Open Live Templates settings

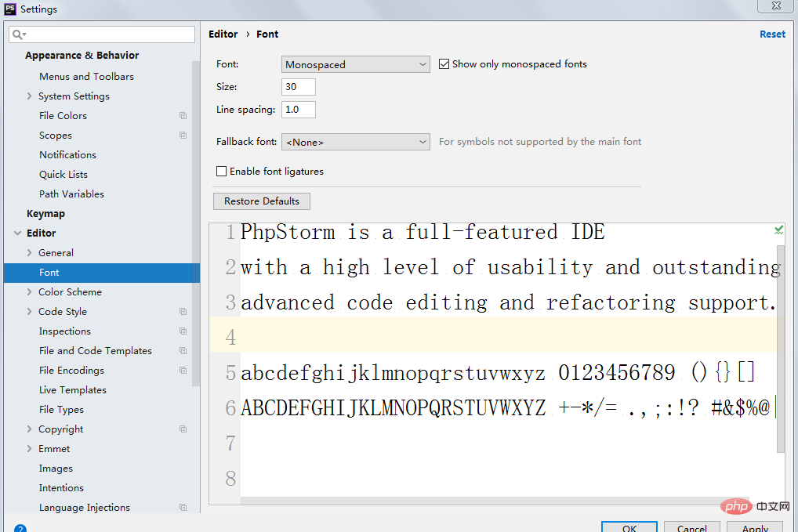pos(73,390)
